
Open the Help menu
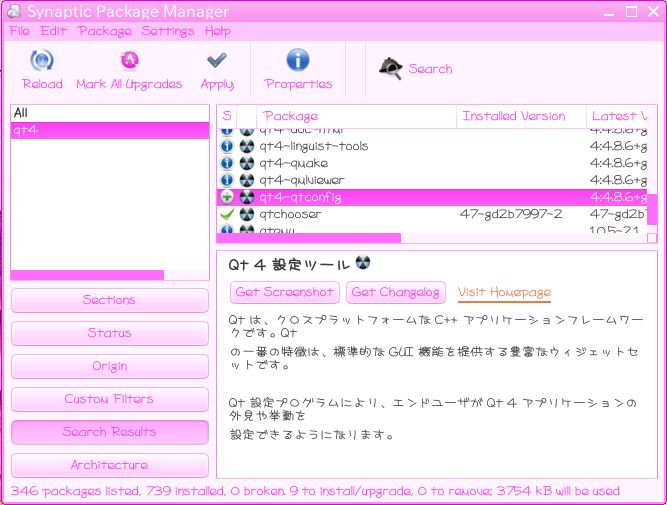coord(217,31)
